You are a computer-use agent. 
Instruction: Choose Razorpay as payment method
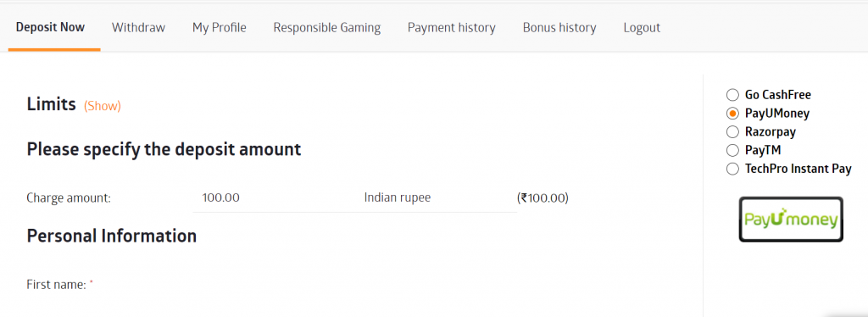pyautogui.click(x=732, y=131)
